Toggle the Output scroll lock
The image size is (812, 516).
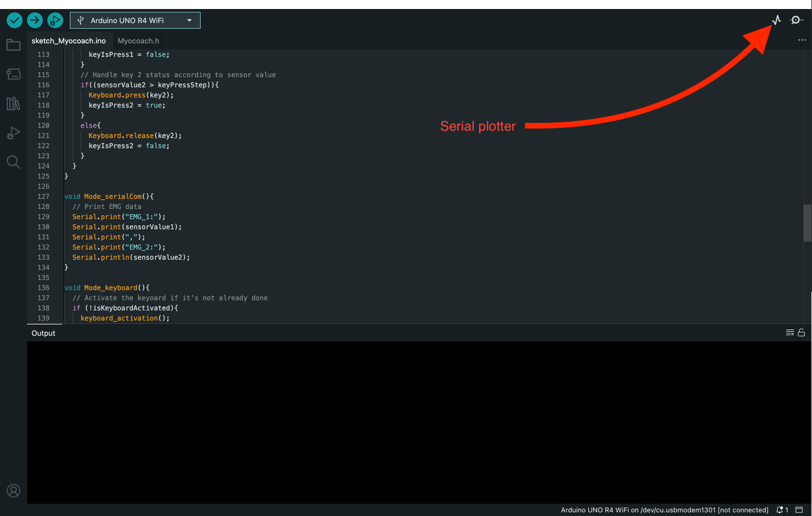click(x=801, y=333)
